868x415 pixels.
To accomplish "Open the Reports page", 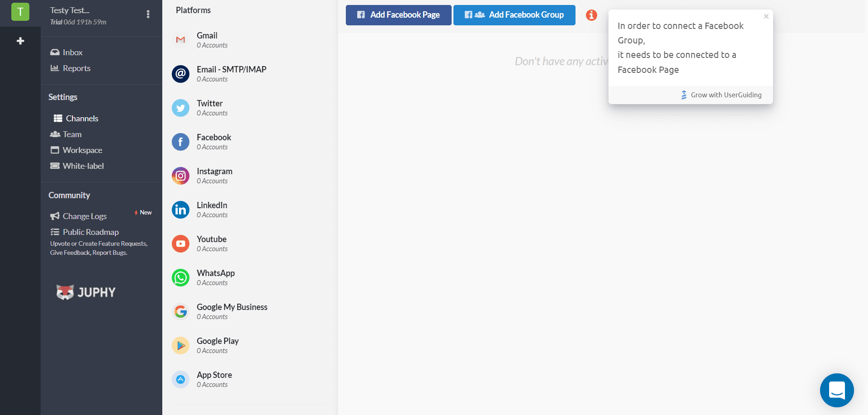I will 71,68.
